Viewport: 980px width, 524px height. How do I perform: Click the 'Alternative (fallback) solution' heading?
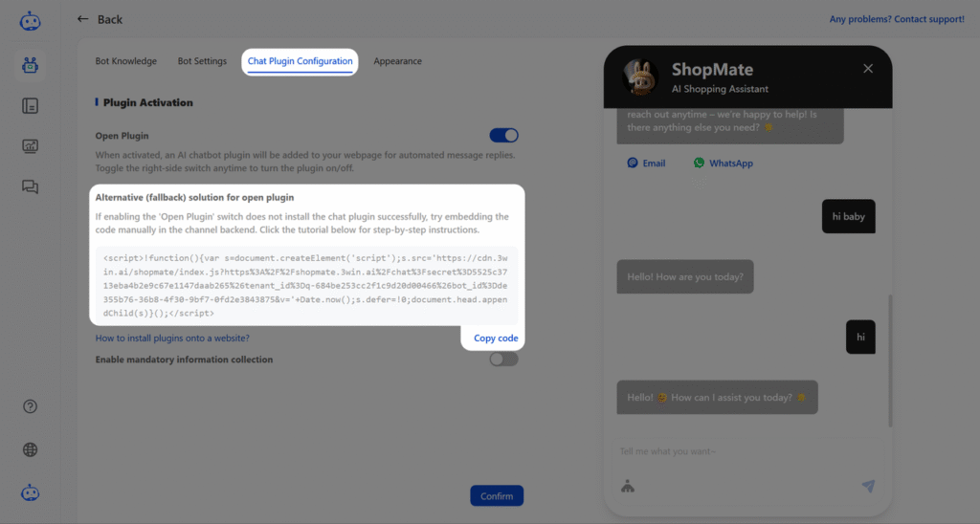pos(194,197)
